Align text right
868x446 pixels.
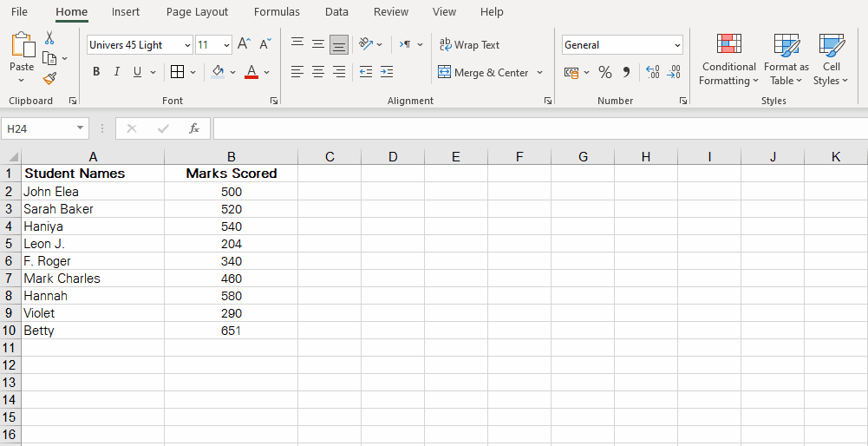click(339, 71)
